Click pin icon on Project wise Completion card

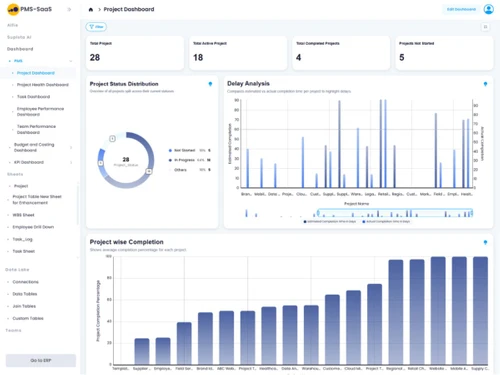pos(485,242)
